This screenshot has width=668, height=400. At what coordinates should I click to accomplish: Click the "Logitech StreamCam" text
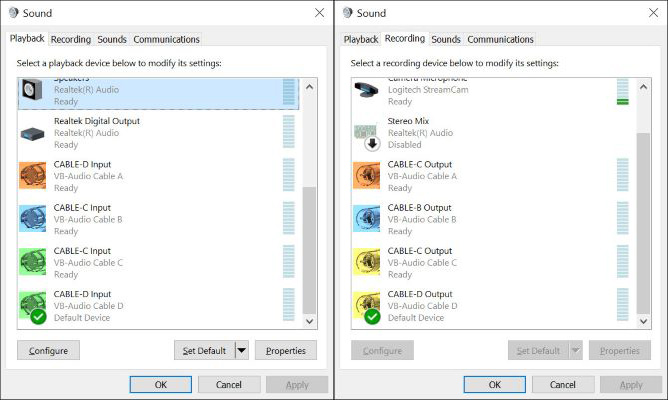(x=428, y=90)
